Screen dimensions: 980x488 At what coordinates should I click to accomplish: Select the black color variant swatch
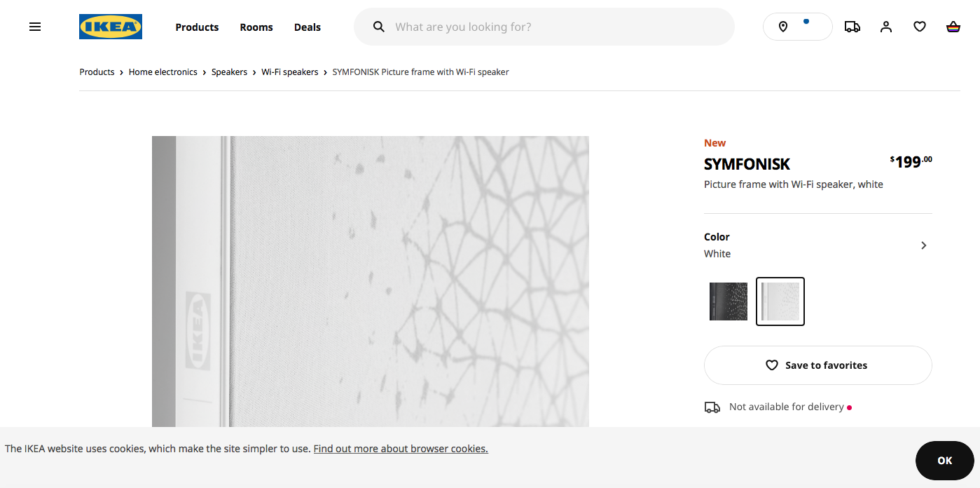tap(729, 301)
